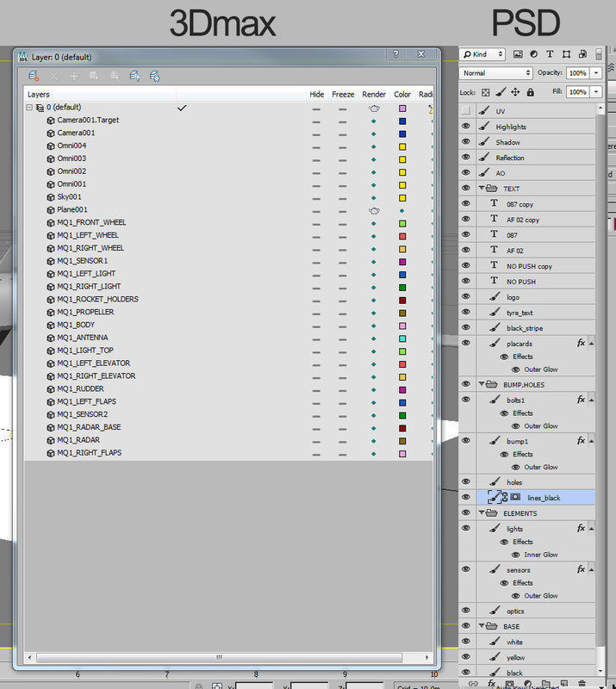Click the Color column header

(402, 95)
